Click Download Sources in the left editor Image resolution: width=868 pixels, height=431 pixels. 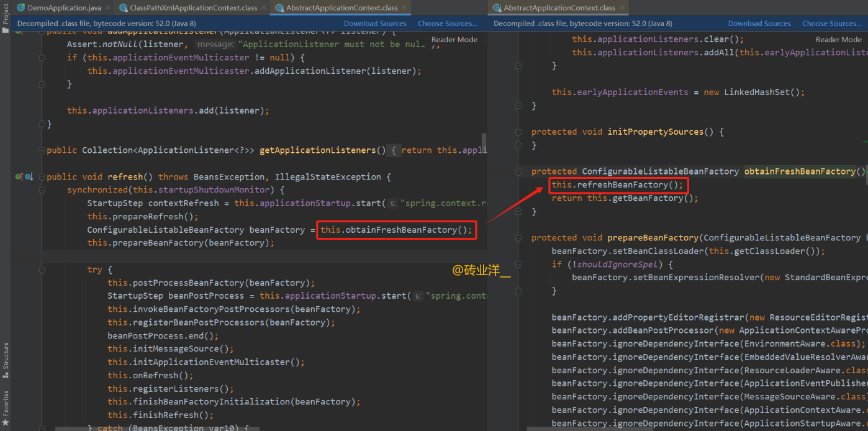tap(375, 24)
